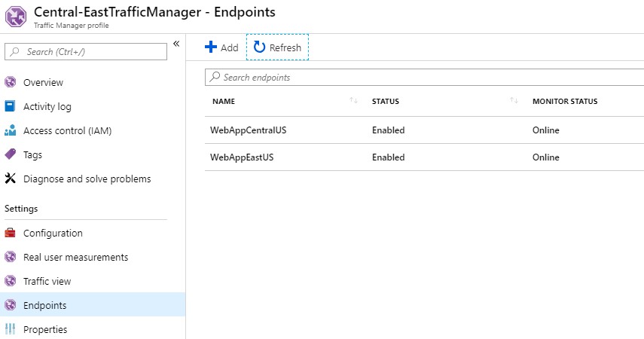Image resolution: width=644 pixels, height=339 pixels.
Task: Click the Properties bars icon
Action: click(x=11, y=329)
